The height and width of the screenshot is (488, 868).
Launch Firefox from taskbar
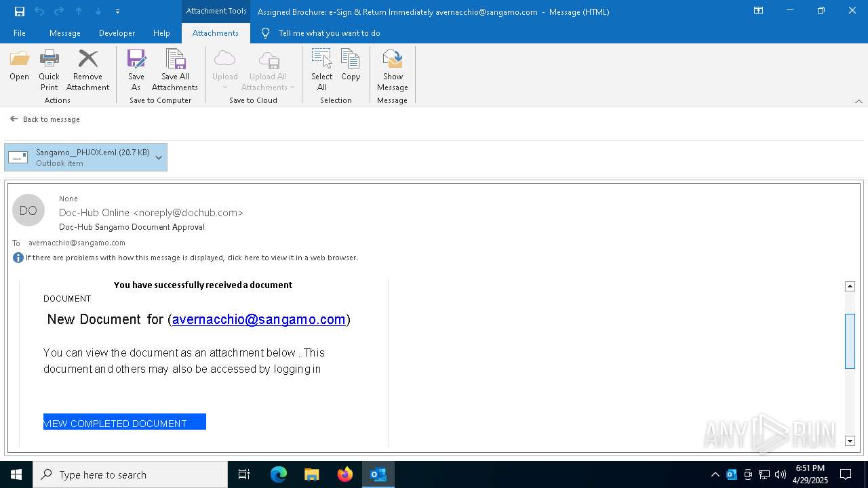tap(345, 474)
